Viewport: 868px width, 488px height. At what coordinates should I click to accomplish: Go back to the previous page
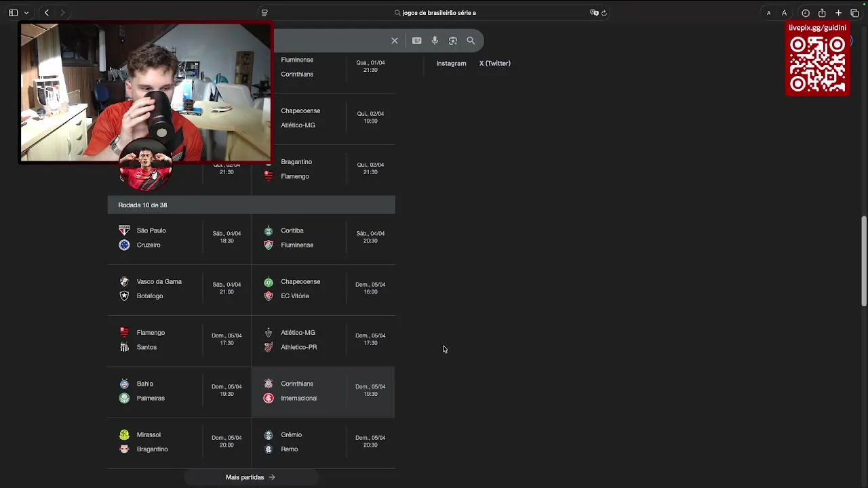(47, 13)
